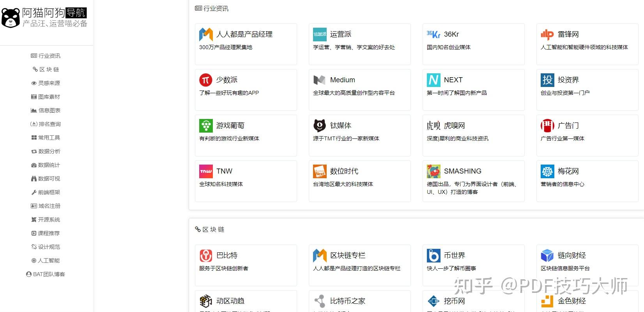Click the text 台湾地区最大的科技媒体
Screen dimensions: 644x312
click(343, 184)
